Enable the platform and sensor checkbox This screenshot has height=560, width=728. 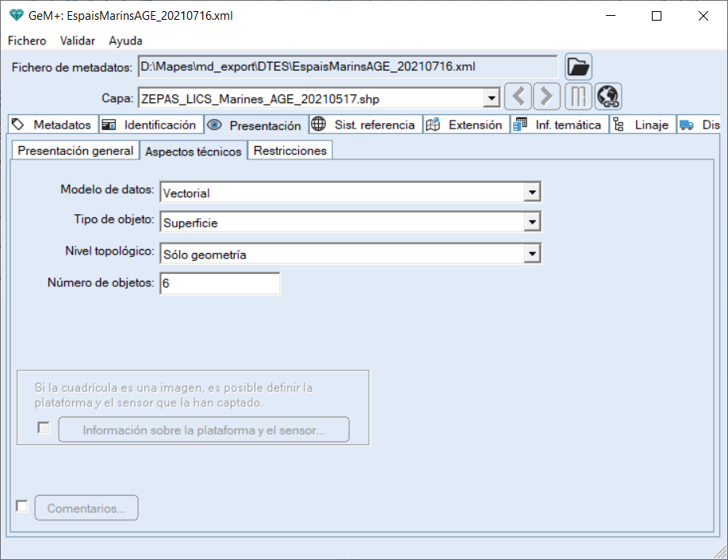44,428
